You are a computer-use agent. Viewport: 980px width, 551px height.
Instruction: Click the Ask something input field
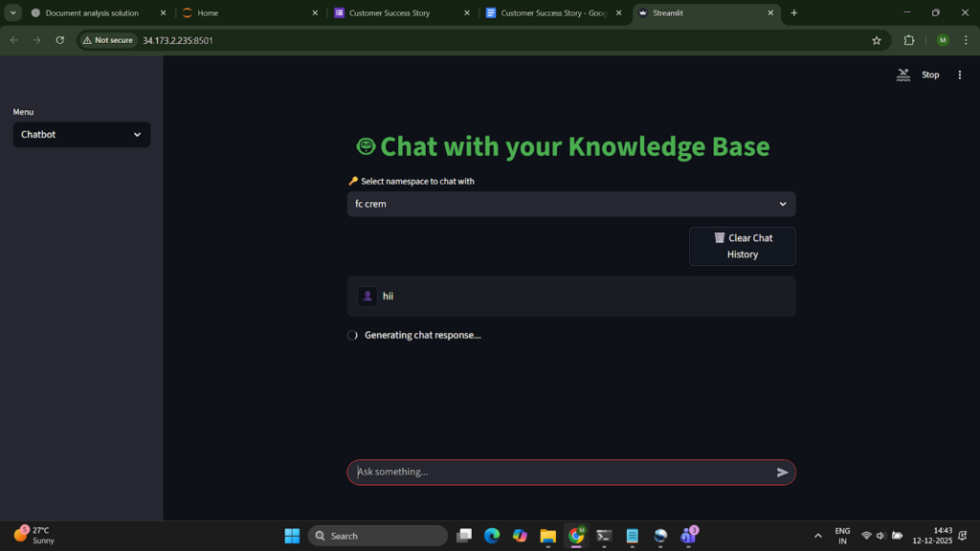(560, 473)
